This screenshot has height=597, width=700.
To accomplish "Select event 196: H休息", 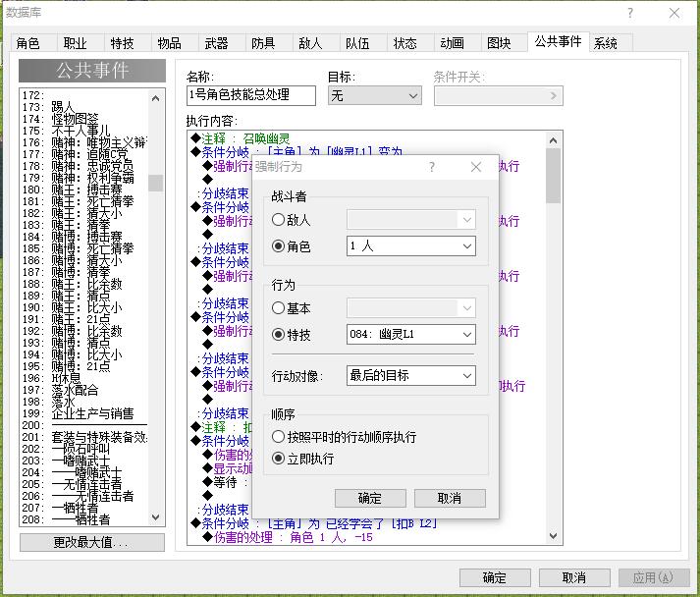I will point(84,378).
